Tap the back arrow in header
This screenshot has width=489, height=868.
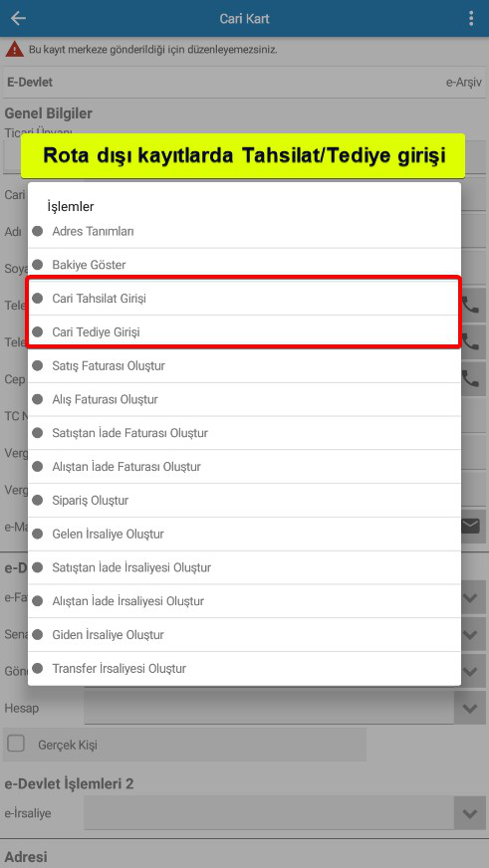(x=18, y=18)
